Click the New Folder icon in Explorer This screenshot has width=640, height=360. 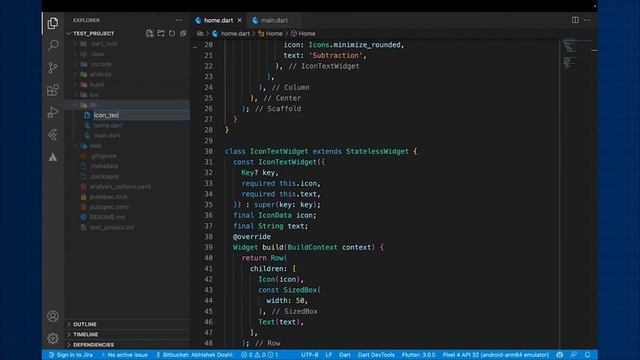(x=161, y=33)
